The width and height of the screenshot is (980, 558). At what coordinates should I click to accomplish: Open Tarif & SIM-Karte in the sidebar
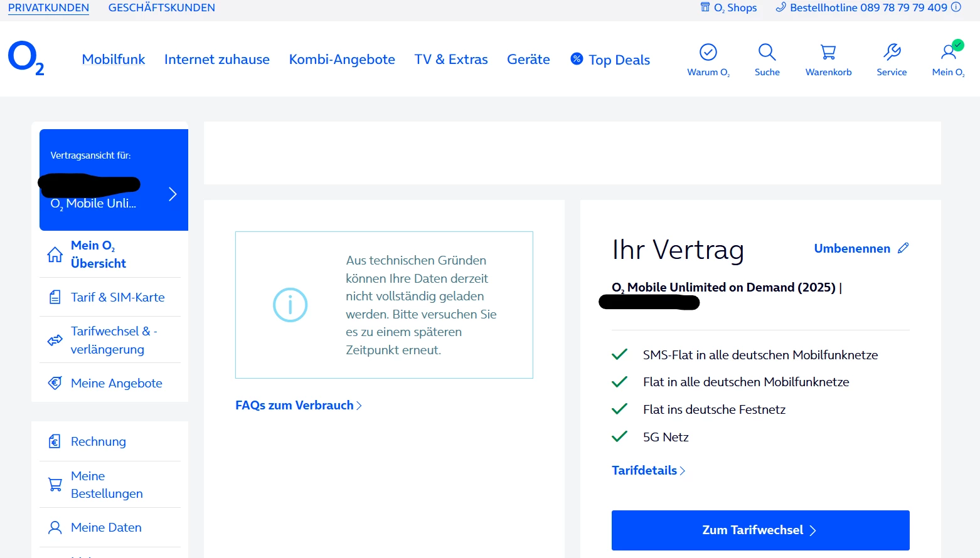[x=118, y=297]
